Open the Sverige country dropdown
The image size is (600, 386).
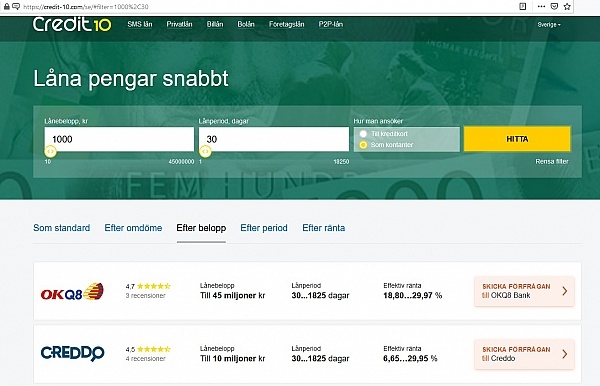coord(549,24)
